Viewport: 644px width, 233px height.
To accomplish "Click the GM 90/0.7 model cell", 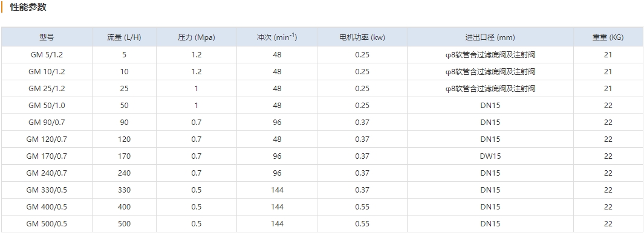I will tap(47, 123).
